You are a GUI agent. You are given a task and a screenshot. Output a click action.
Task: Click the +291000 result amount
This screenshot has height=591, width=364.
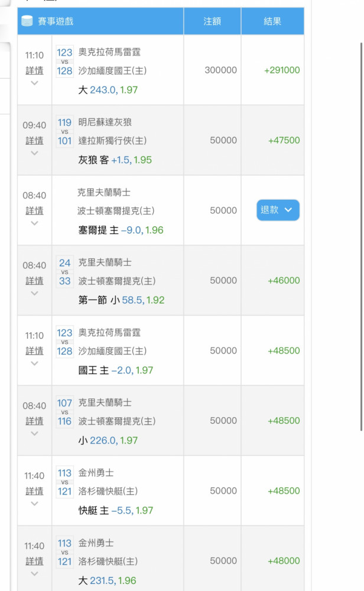tap(282, 70)
